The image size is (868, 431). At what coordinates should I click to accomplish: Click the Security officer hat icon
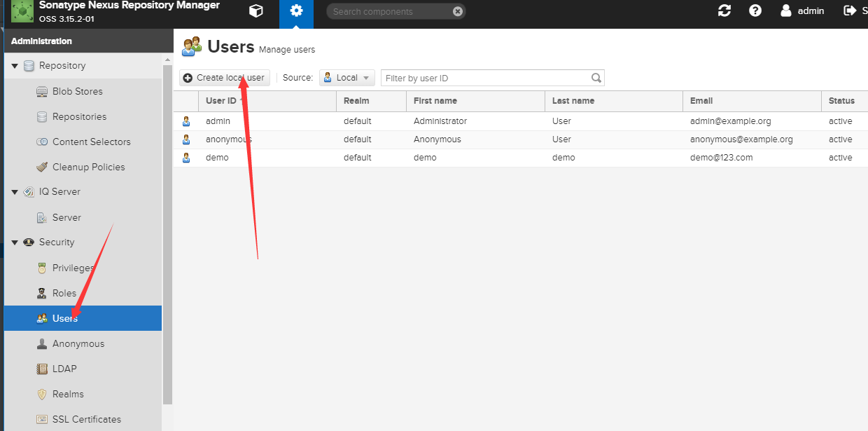click(x=29, y=242)
